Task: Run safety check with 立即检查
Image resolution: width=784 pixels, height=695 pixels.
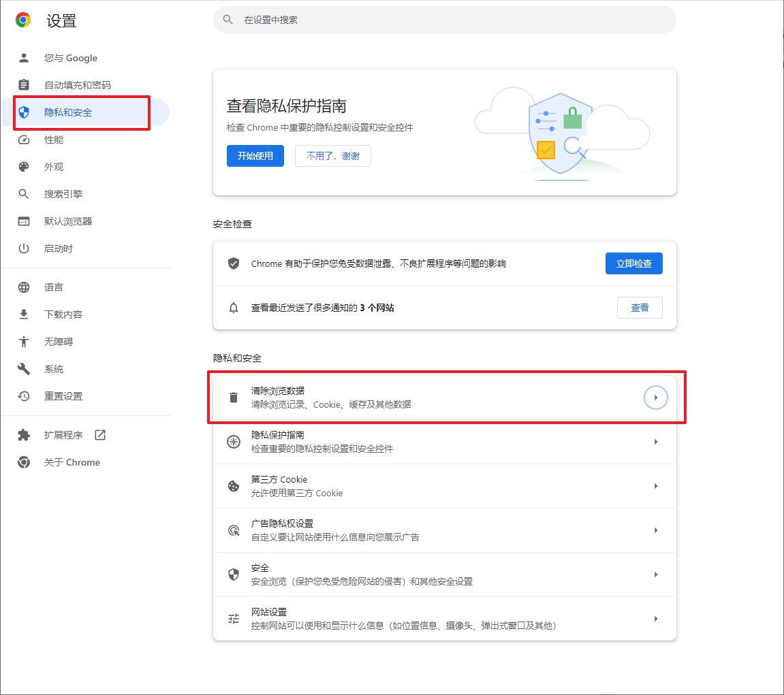Action: pyautogui.click(x=633, y=263)
